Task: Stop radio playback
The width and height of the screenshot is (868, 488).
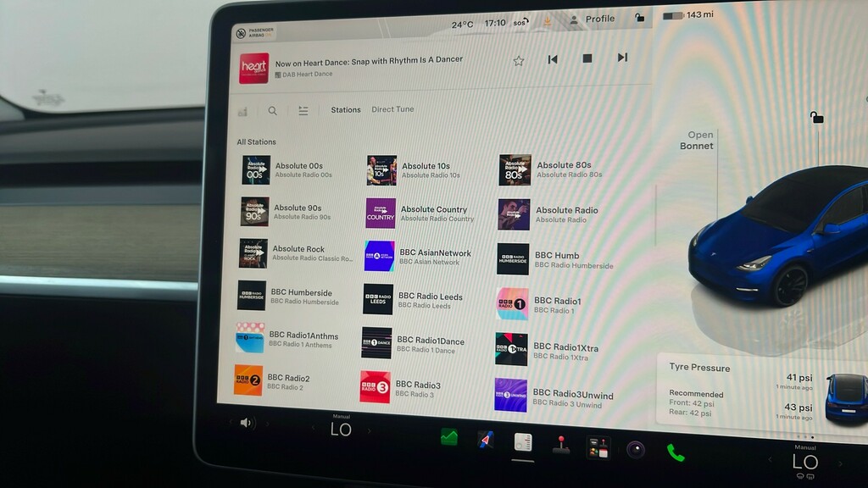Action: (587, 58)
